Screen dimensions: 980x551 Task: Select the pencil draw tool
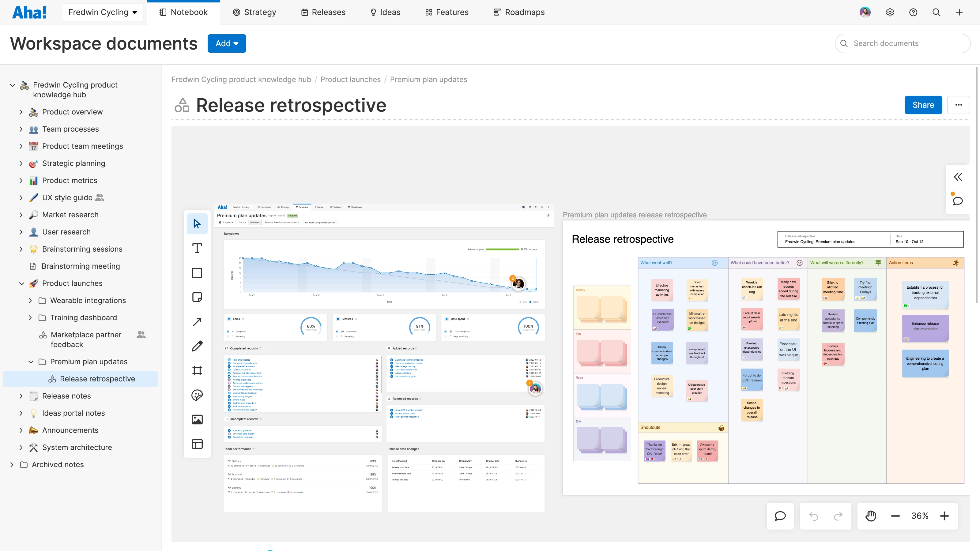click(197, 346)
